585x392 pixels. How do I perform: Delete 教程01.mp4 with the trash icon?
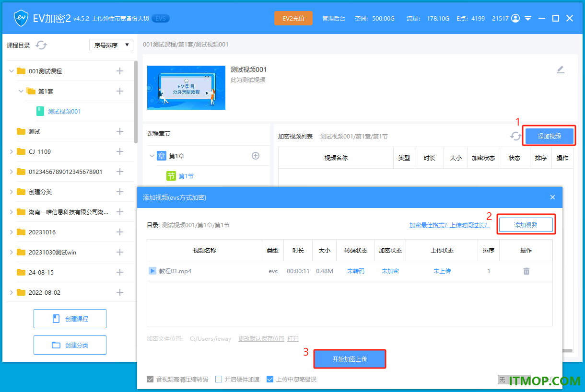526,271
